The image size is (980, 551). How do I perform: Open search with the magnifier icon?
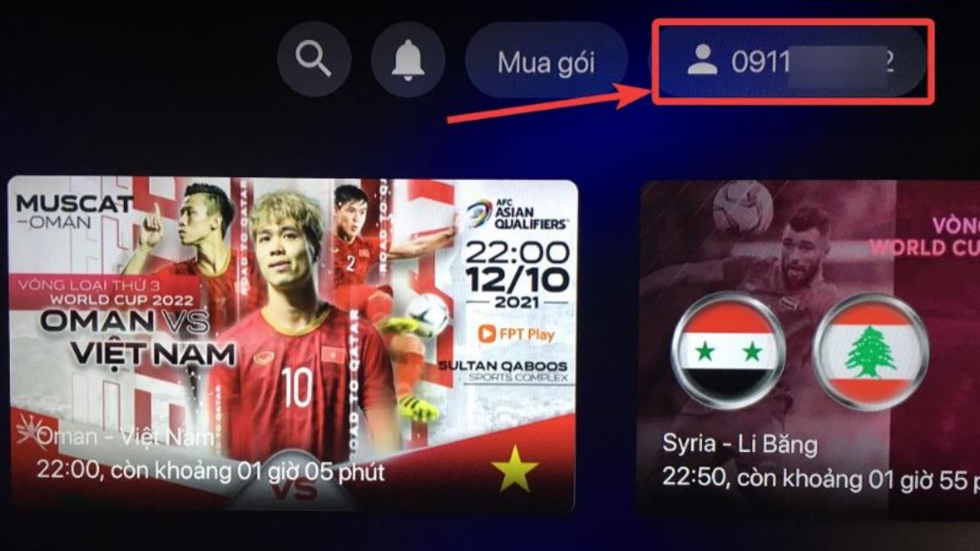click(314, 60)
